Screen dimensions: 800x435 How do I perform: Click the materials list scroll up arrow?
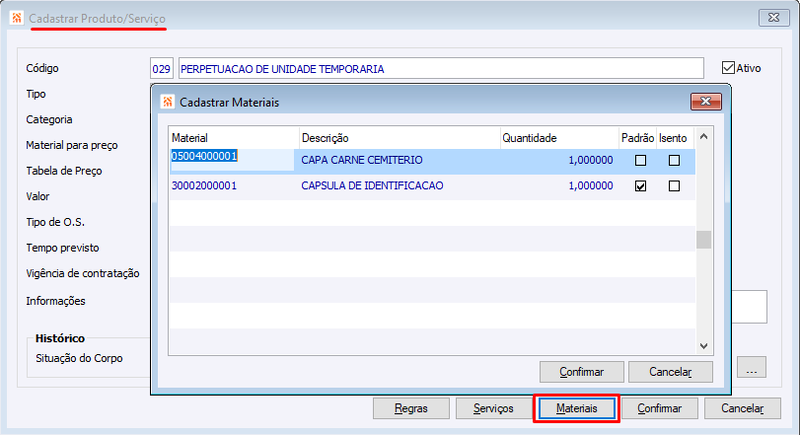tap(704, 137)
